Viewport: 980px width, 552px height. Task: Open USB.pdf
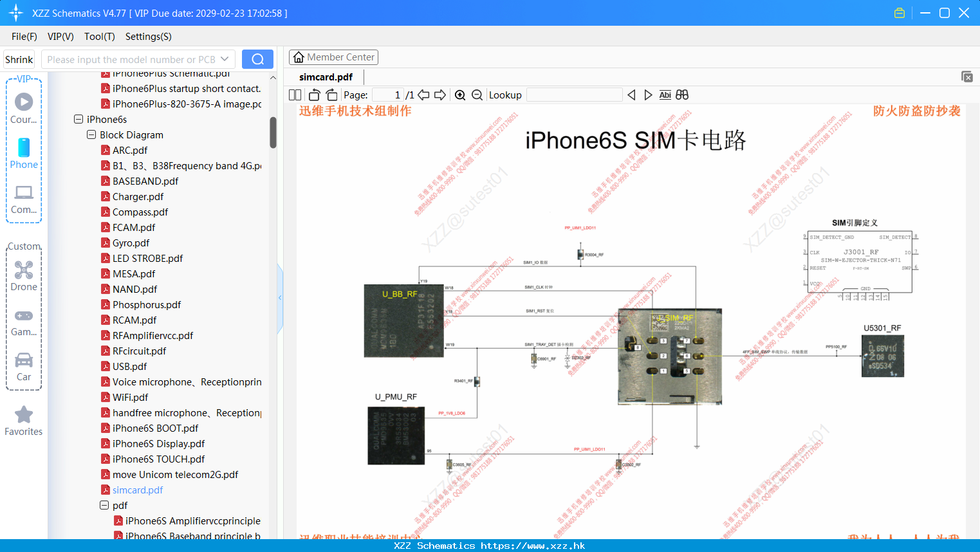[130, 366]
